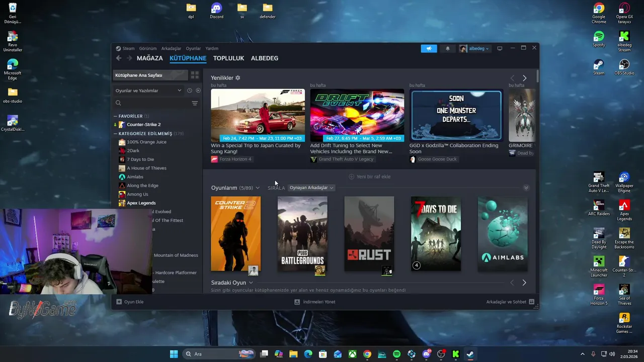Open the Revo Uninstaller desktop icon
Viewport: 644px width, 362px height.
(x=13, y=42)
